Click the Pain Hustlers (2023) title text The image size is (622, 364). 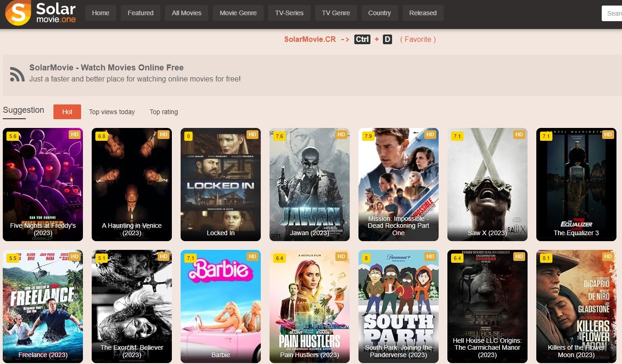coord(310,355)
